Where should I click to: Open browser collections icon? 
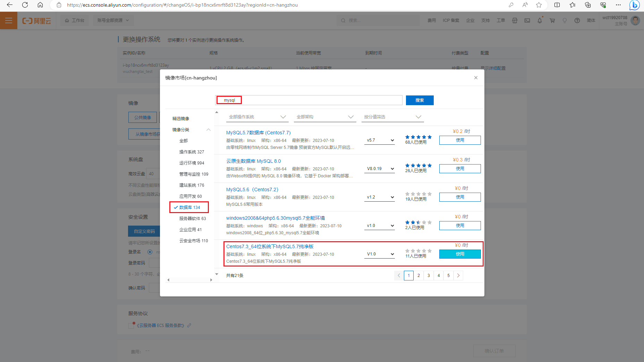pos(588,5)
